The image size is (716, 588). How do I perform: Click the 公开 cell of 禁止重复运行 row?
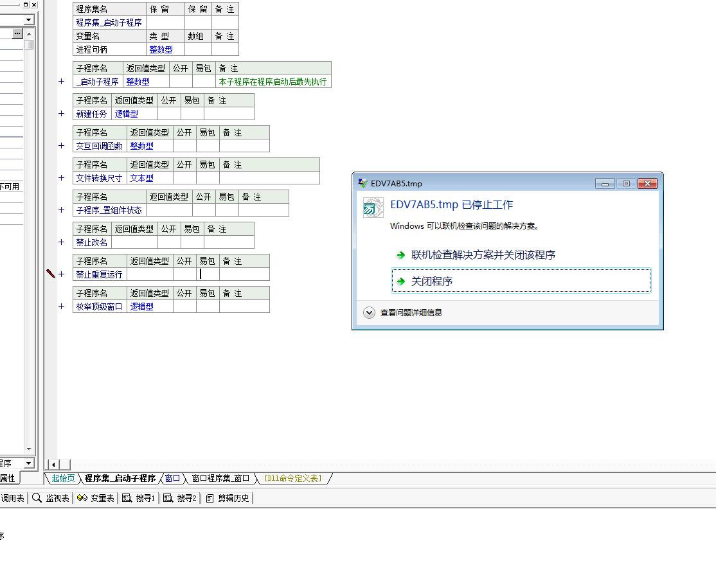click(x=184, y=274)
